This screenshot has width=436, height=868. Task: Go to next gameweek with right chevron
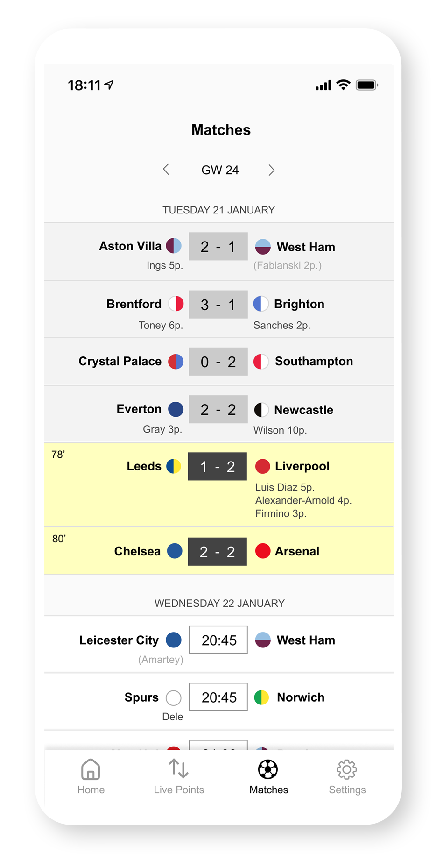pos(271,170)
